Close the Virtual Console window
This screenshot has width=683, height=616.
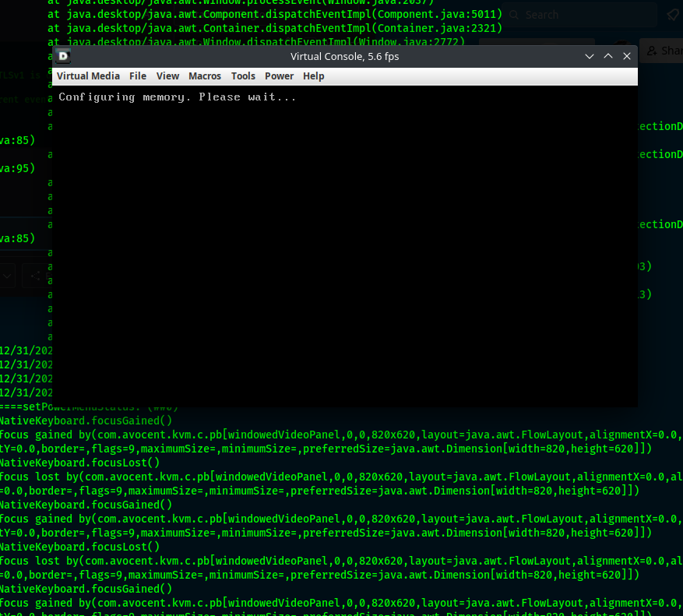[627, 56]
